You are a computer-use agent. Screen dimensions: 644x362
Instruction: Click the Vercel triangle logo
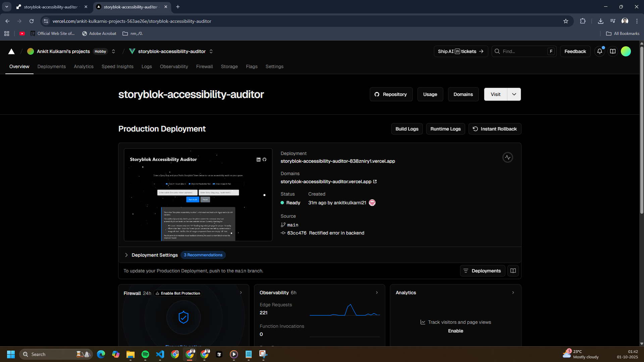click(11, 51)
